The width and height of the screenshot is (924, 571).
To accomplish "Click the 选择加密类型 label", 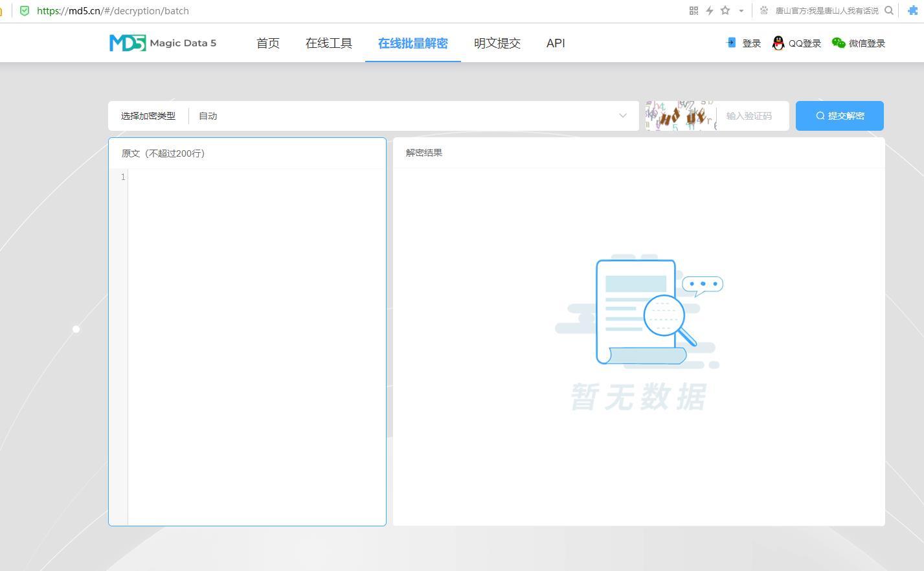I will tap(148, 116).
